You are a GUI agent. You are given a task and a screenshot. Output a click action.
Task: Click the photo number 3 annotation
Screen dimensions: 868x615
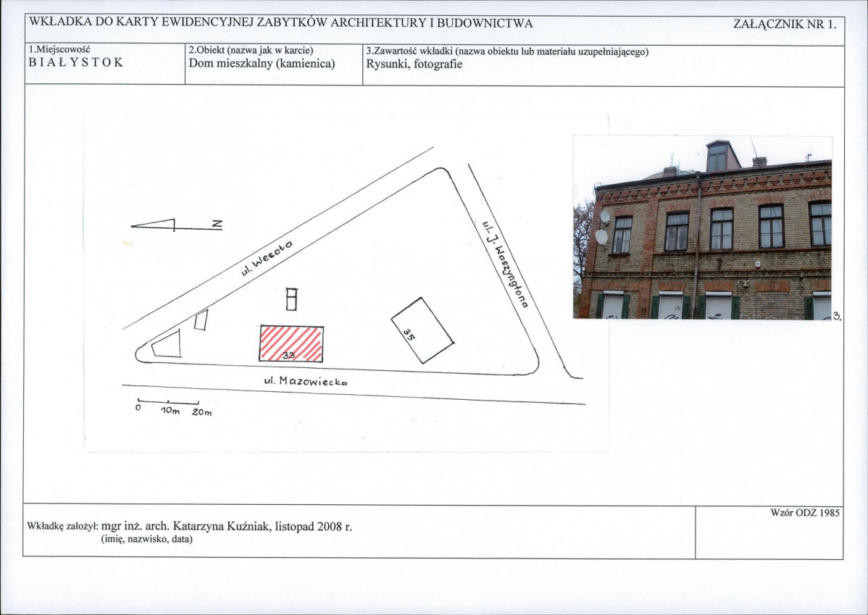point(836,316)
